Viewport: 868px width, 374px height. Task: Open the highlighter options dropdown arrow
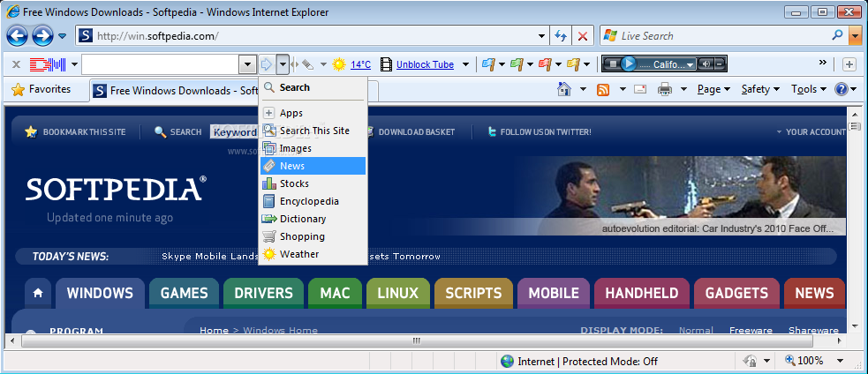tap(323, 64)
